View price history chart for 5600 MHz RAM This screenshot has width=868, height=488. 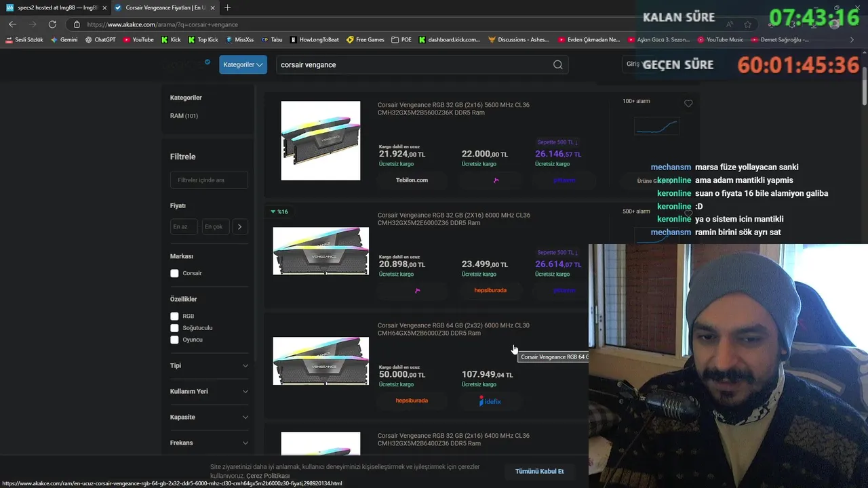(656, 126)
